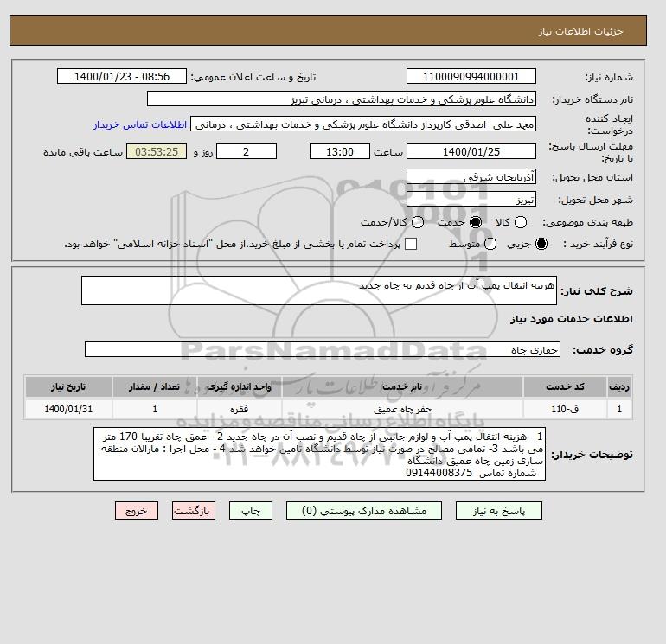The height and width of the screenshot is (644, 666).
Task: Click the نوع فرآیند خرید label
Action: (598, 244)
